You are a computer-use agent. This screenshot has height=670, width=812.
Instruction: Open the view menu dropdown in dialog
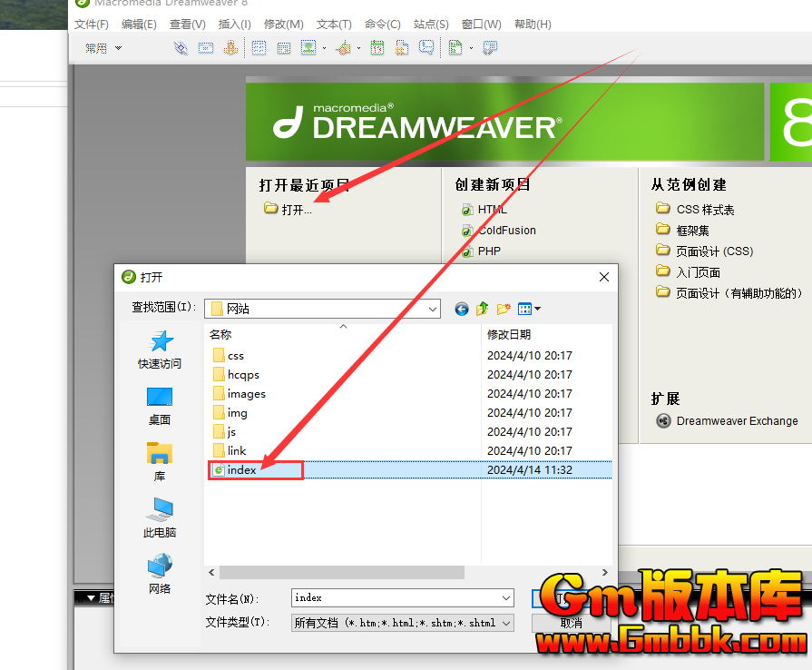530,309
